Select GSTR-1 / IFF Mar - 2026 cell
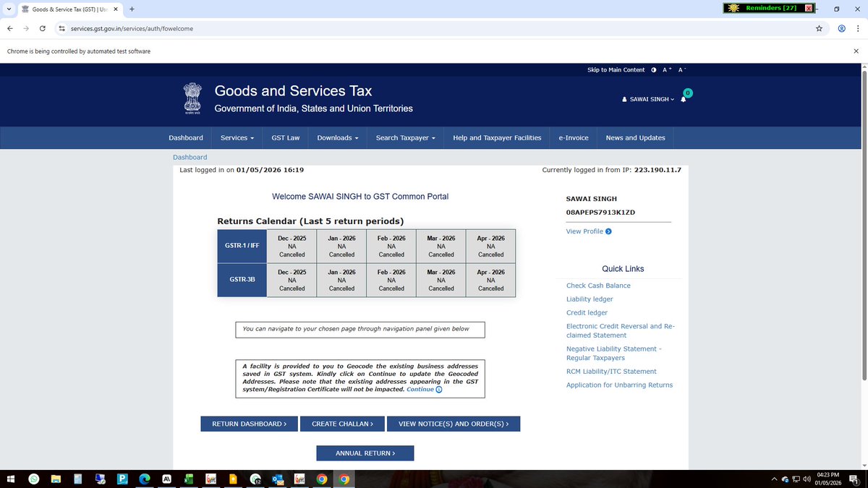The image size is (868, 488). pos(441,246)
